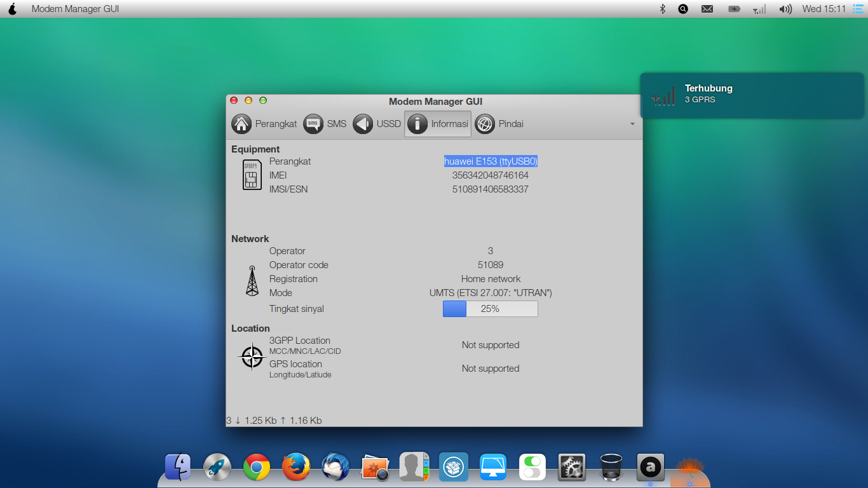The image size is (868, 488).
Task: Open the search indicator in menu bar
Action: click(683, 9)
